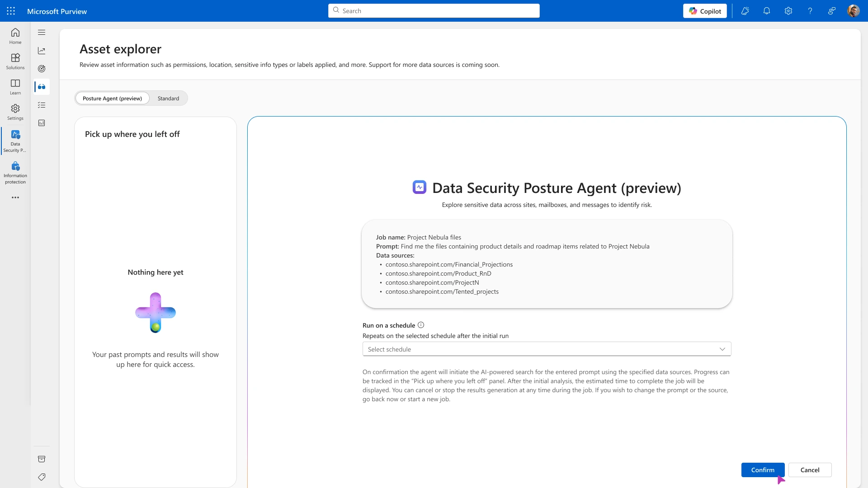
Task: Open Solutions in the left rail
Action: coord(15,61)
